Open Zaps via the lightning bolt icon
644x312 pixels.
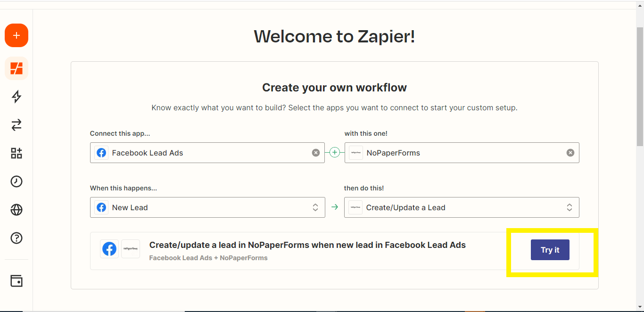[17, 97]
